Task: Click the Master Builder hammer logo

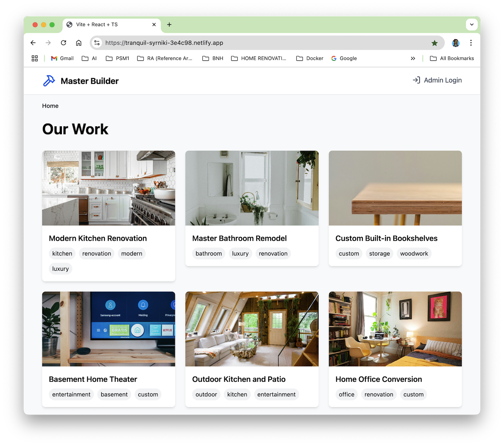Action: 49,81
